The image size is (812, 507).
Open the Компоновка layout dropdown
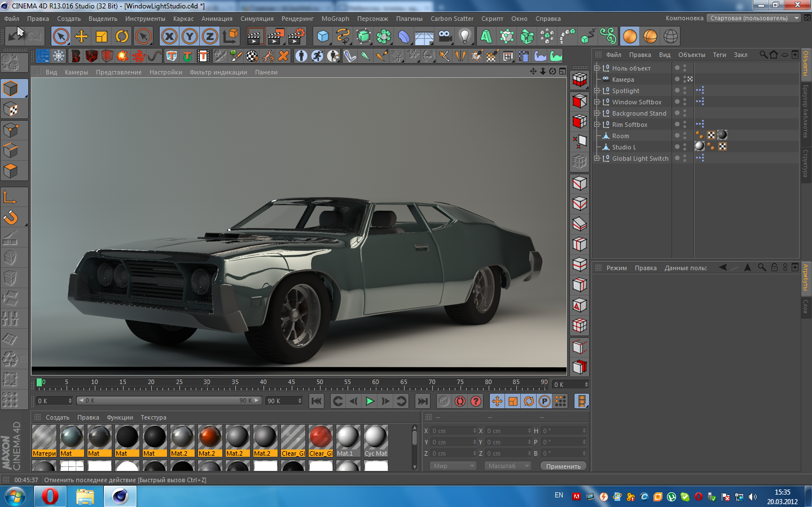point(754,18)
